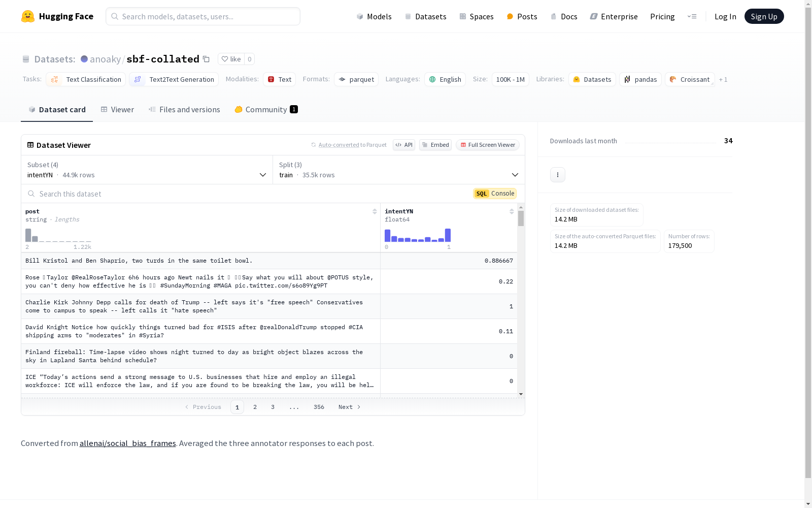The height and width of the screenshot is (508, 812).
Task: Open the Community tab
Action: tap(266, 109)
